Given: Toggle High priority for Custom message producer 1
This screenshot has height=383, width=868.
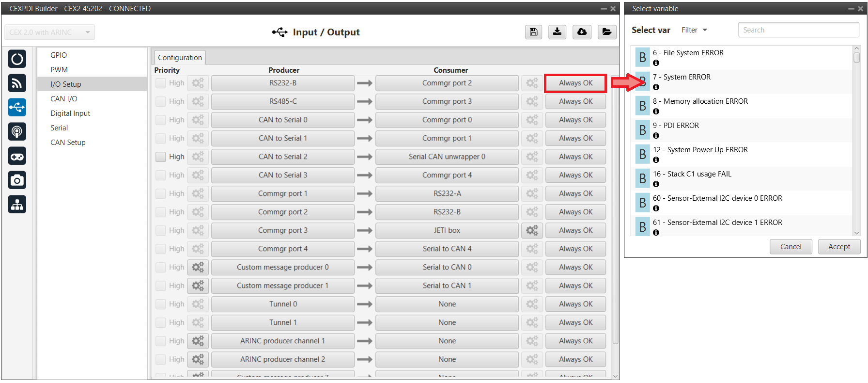Looking at the screenshot, I should pos(161,286).
